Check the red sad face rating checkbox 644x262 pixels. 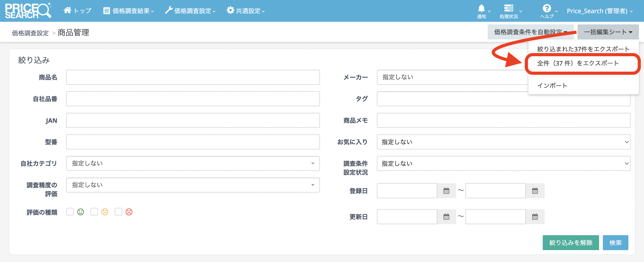click(x=118, y=212)
